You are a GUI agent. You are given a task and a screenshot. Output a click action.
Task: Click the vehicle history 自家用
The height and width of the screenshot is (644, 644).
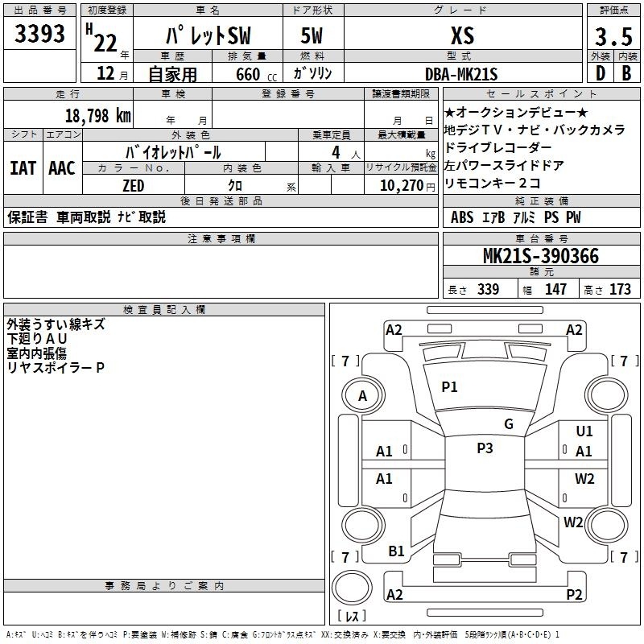[172, 74]
